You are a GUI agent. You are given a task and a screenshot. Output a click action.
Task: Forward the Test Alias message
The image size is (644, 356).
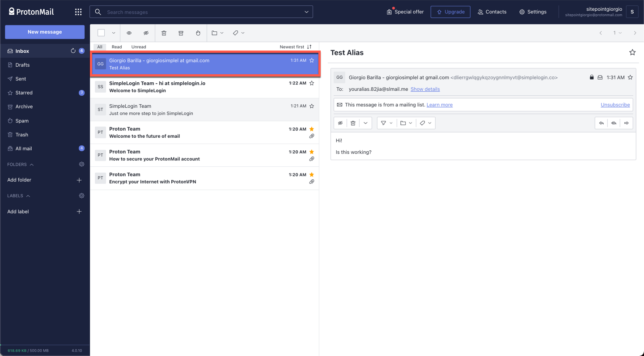[x=626, y=123]
